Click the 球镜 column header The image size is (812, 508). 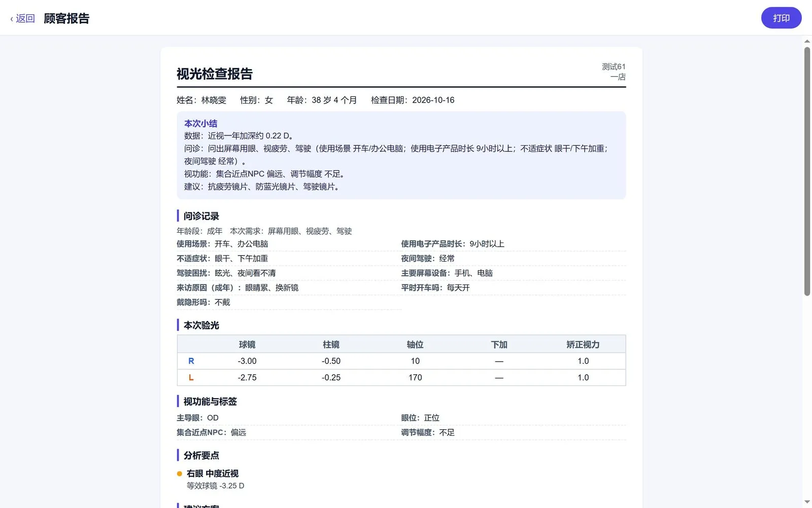pyautogui.click(x=247, y=344)
